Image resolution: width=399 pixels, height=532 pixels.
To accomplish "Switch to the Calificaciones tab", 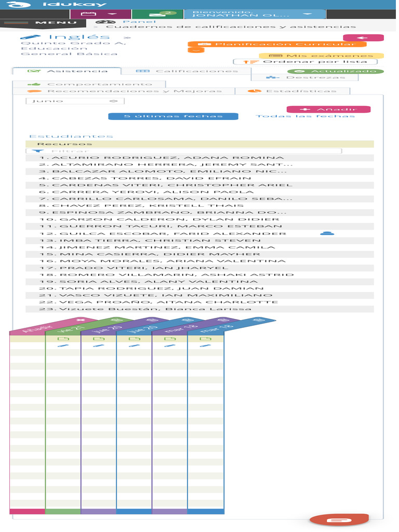I will (186, 71).
